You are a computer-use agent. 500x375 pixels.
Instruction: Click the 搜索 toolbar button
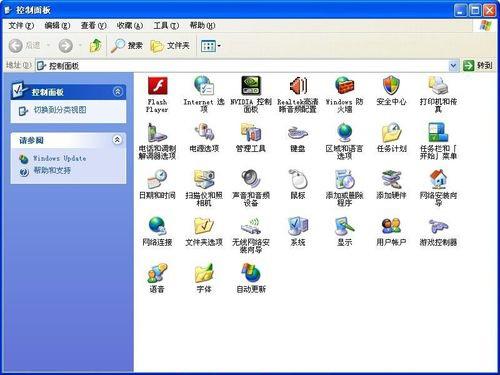click(x=127, y=45)
